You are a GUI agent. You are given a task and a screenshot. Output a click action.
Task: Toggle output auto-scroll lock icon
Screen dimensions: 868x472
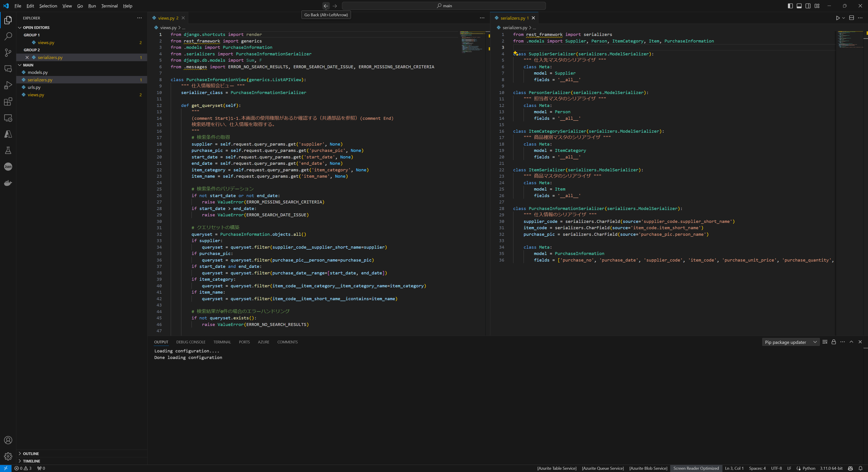[x=834, y=342]
